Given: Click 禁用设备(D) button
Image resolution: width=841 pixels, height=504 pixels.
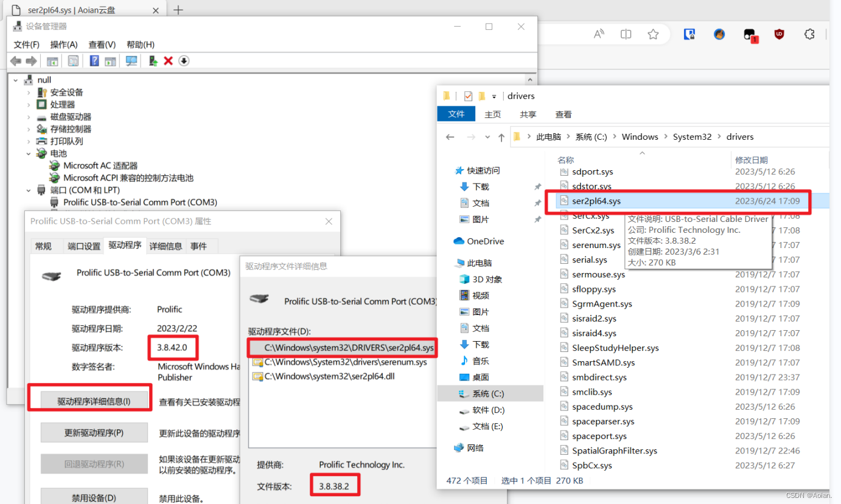Looking at the screenshot, I should tap(94, 498).
